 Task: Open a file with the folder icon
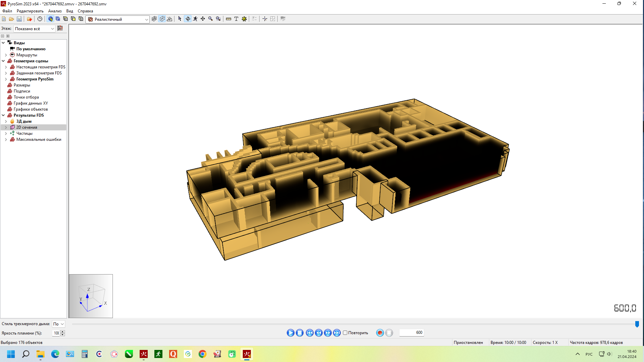click(x=11, y=19)
